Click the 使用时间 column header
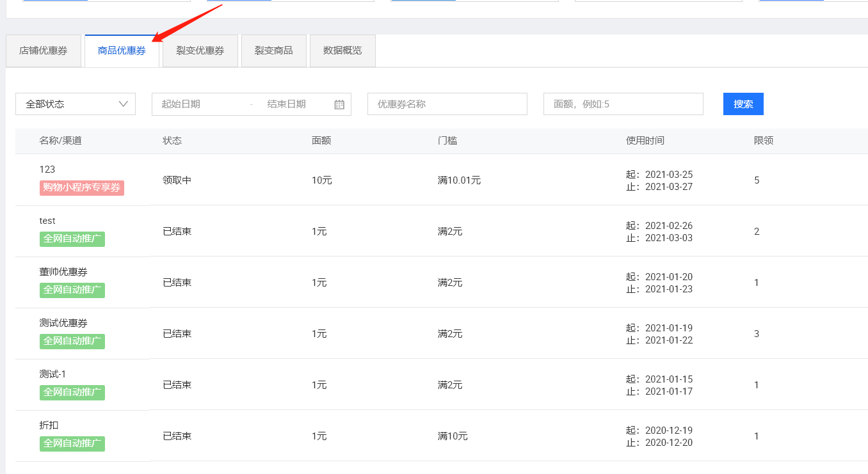 click(645, 141)
